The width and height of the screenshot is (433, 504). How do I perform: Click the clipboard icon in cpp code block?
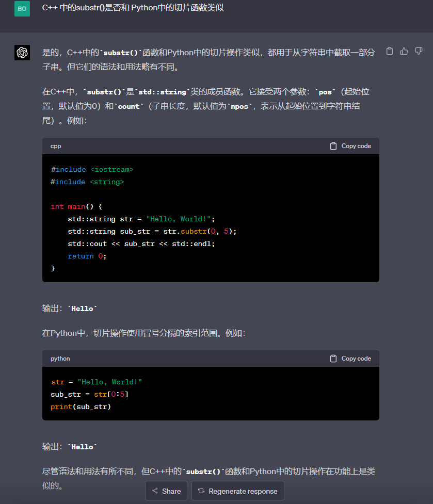pos(333,146)
